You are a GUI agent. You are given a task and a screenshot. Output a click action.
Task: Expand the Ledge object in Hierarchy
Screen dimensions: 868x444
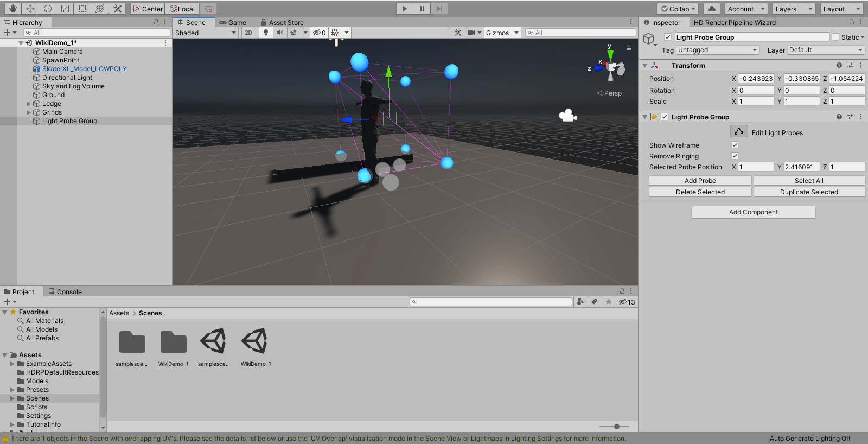[29, 104]
